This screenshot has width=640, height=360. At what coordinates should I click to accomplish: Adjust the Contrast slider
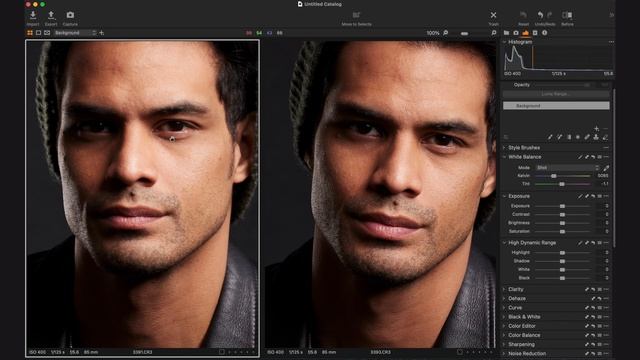pos(562,215)
